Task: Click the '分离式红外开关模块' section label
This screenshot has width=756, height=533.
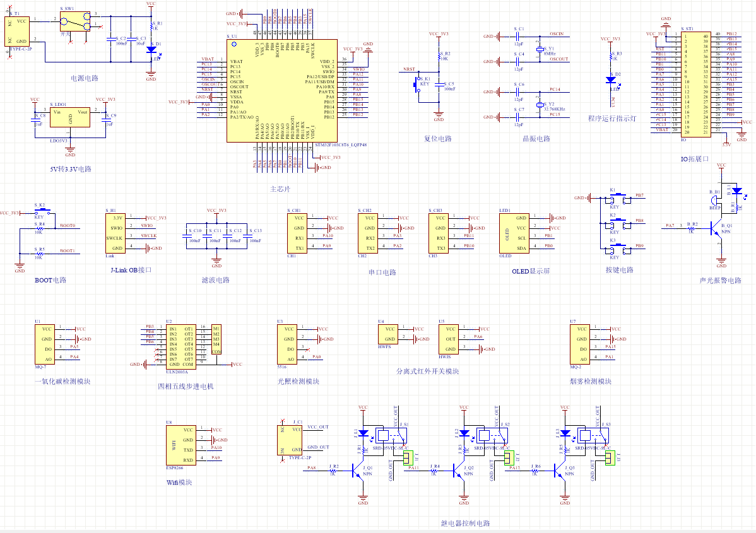Action: point(428,371)
